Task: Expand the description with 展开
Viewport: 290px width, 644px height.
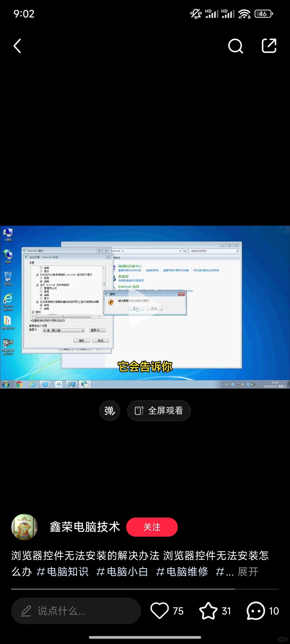Action: click(248, 572)
